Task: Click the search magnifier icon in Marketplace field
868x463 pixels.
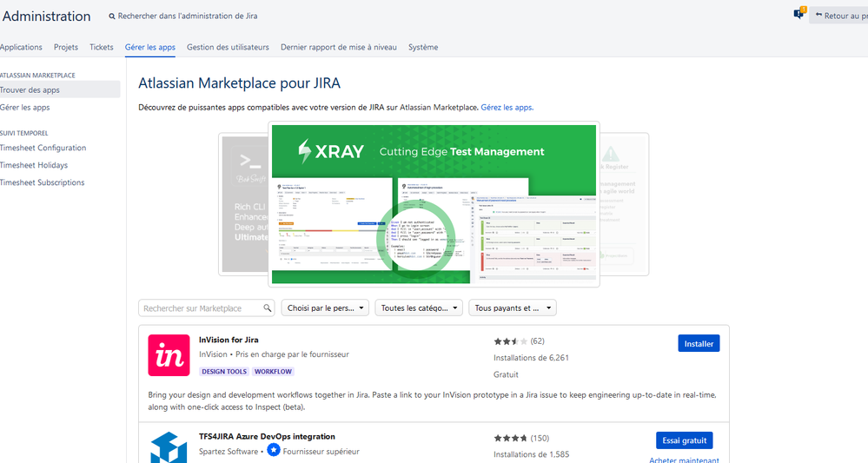Action: (268, 308)
